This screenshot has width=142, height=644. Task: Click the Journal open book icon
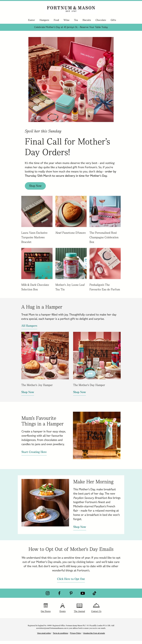tap(79, 605)
